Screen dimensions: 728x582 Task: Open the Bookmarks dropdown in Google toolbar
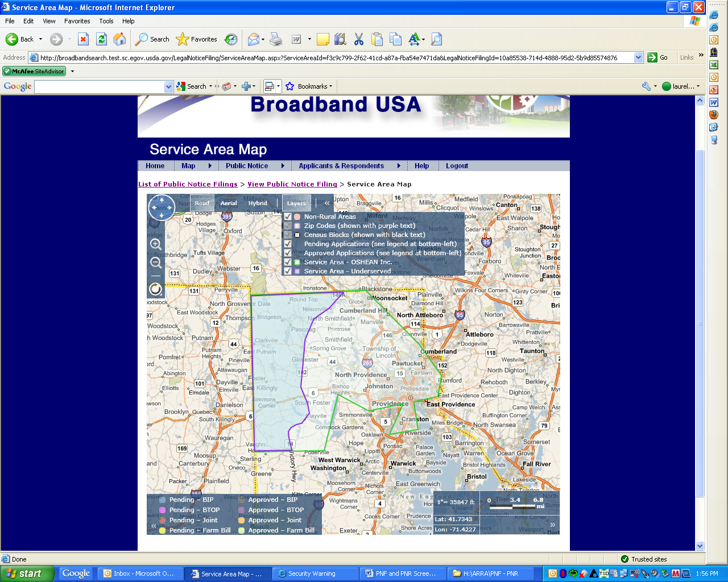point(330,86)
